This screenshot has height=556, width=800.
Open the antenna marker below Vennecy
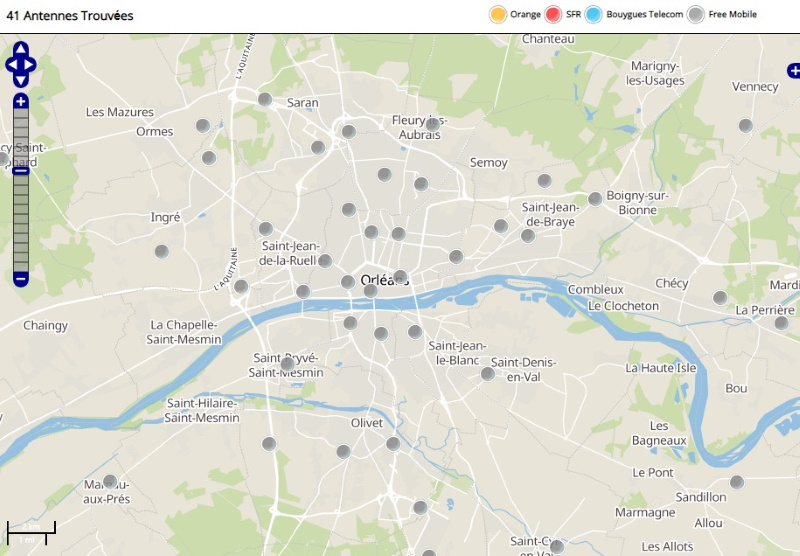pos(745,125)
